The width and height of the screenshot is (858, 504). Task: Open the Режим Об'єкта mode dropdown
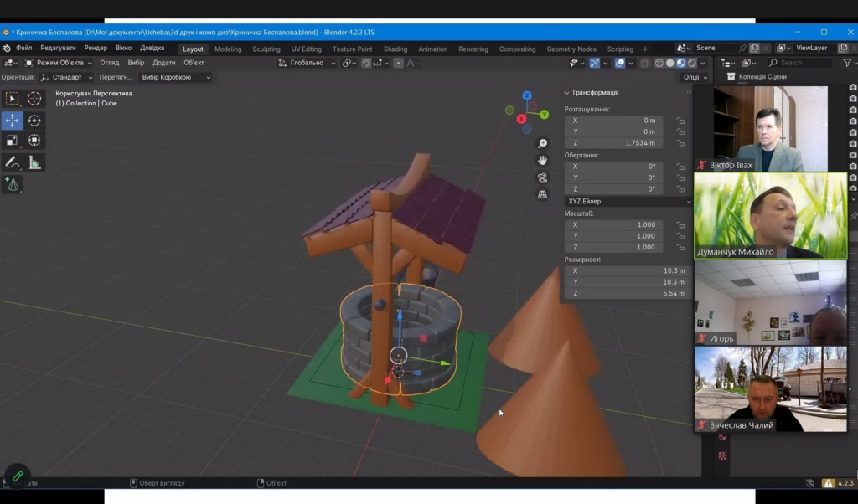[58, 63]
